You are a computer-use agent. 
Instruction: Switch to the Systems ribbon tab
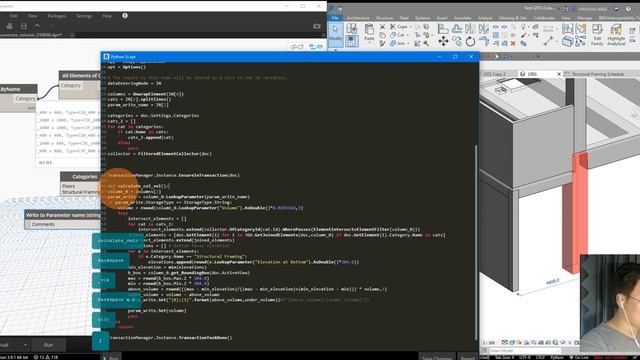click(422, 18)
